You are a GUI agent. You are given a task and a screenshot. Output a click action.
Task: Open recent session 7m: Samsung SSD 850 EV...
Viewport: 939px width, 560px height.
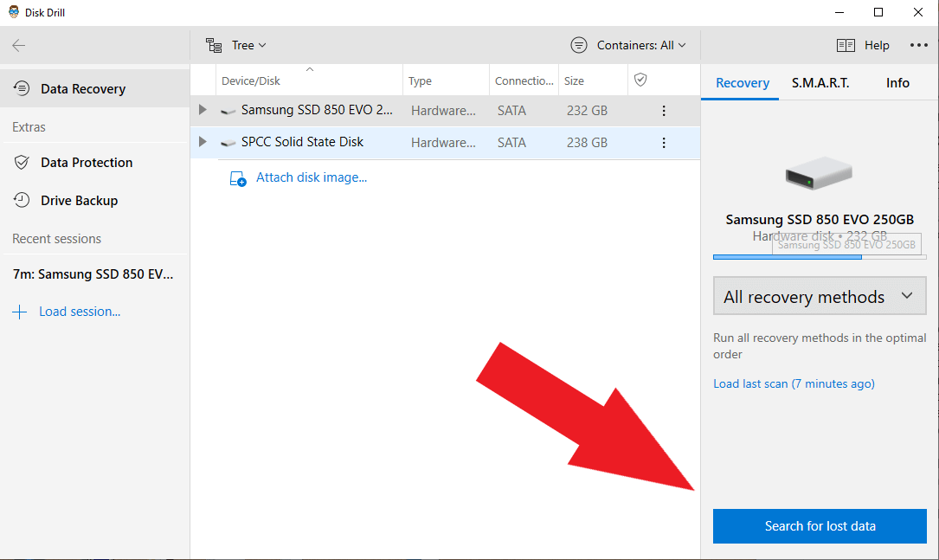(93, 274)
